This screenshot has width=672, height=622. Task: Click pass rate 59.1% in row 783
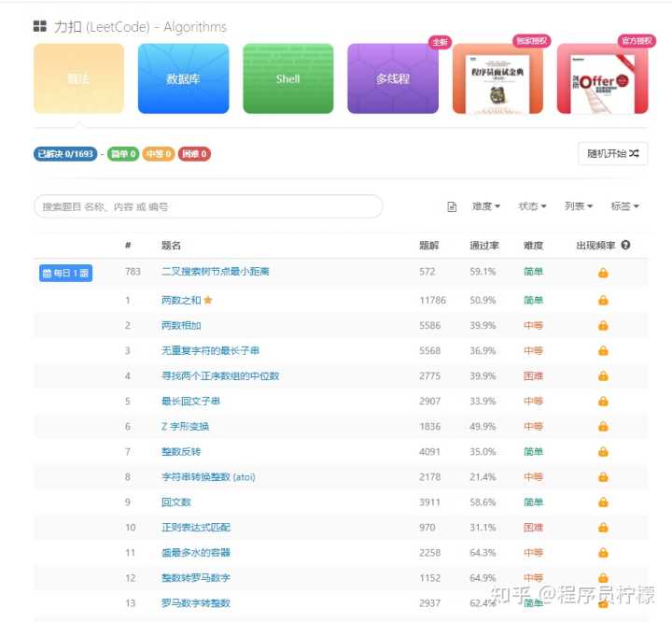click(483, 272)
